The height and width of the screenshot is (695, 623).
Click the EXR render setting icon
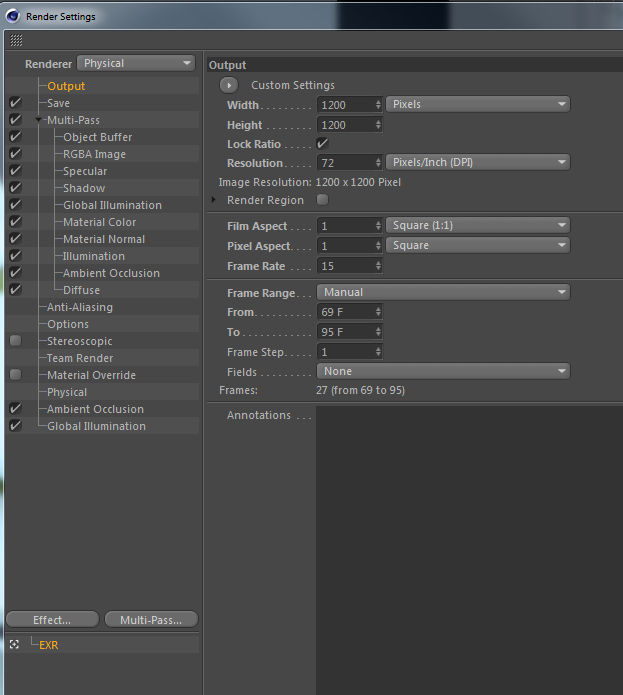14,644
